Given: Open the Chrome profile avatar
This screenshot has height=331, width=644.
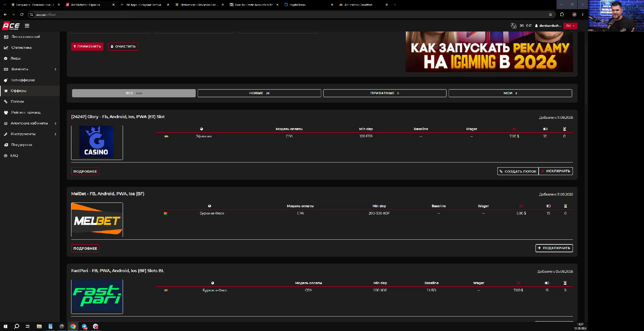Looking at the screenshot, I should coord(574,14).
